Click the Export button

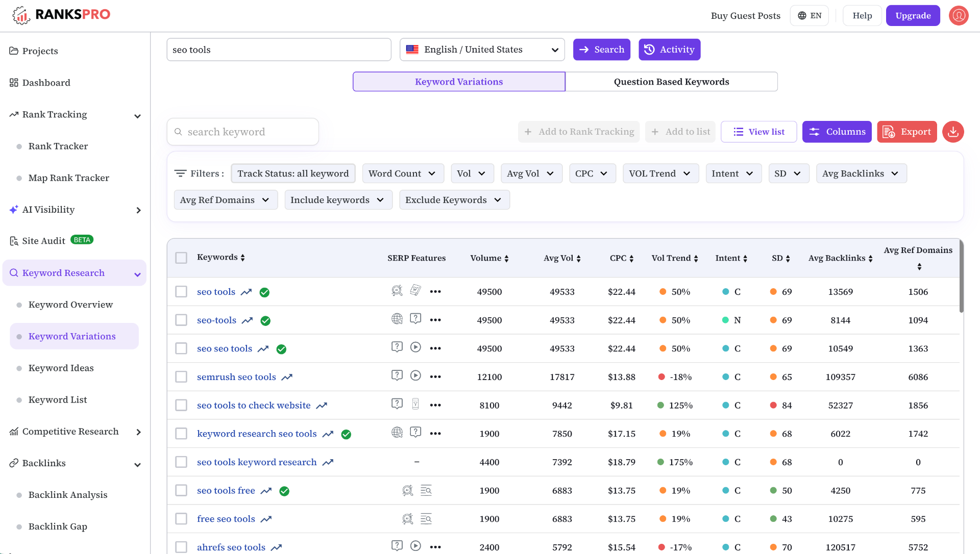coord(906,132)
